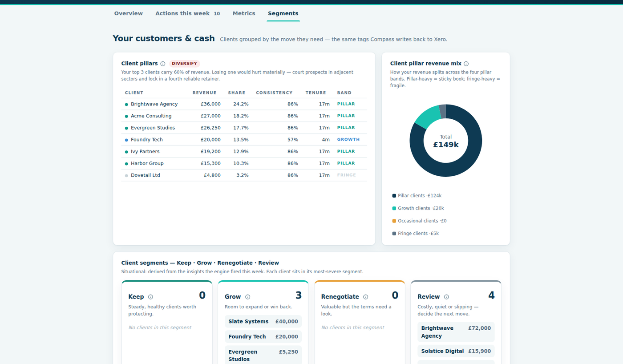Select Evergreen Studios in the pillars table

[x=153, y=128]
